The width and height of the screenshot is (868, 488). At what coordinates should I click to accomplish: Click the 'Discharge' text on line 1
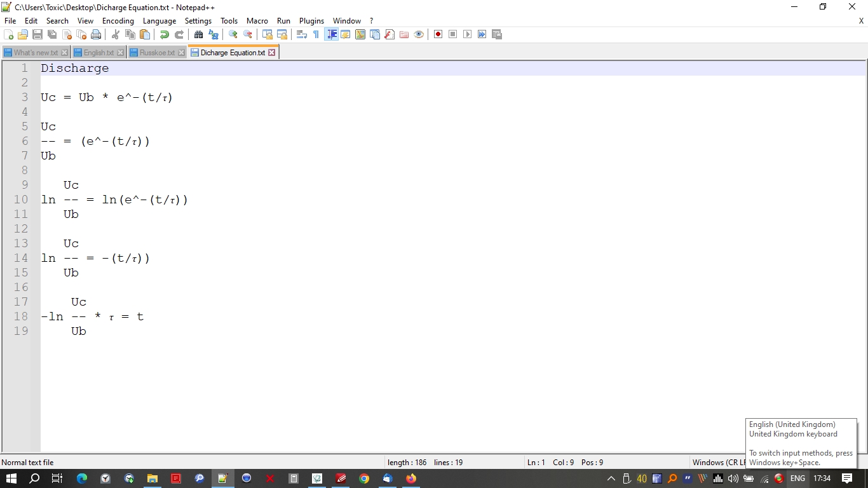pyautogui.click(x=75, y=68)
